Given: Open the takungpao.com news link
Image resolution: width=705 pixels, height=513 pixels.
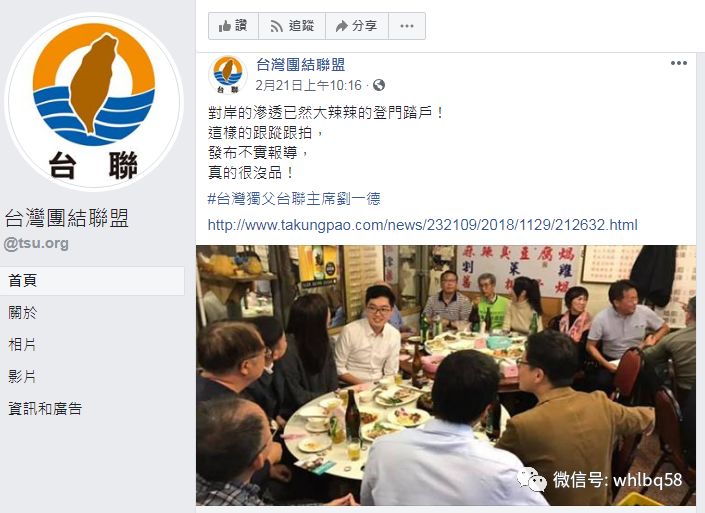Looking at the screenshot, I should click(423, 224).
